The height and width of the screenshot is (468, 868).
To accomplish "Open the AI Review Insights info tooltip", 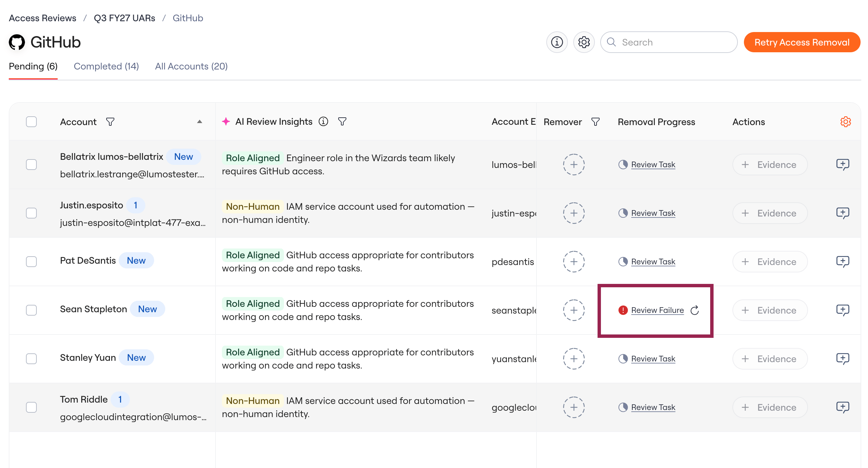I will click(x=323, y=121).
